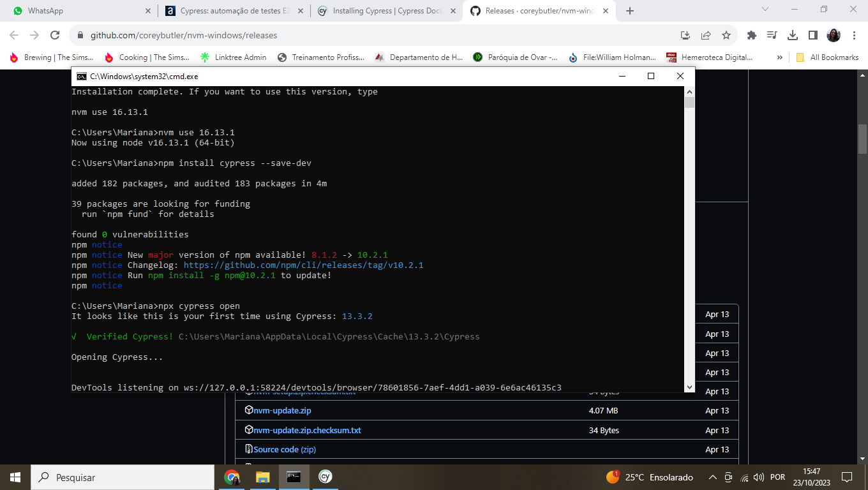
Task: Open the Paróquia de Ovar bookmark
Action: coord(516,57)
